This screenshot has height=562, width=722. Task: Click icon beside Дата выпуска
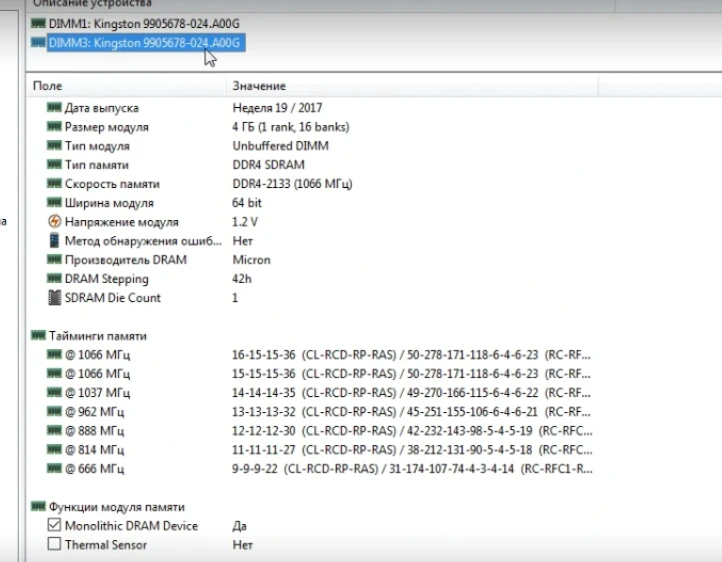(x=54, y=107)
